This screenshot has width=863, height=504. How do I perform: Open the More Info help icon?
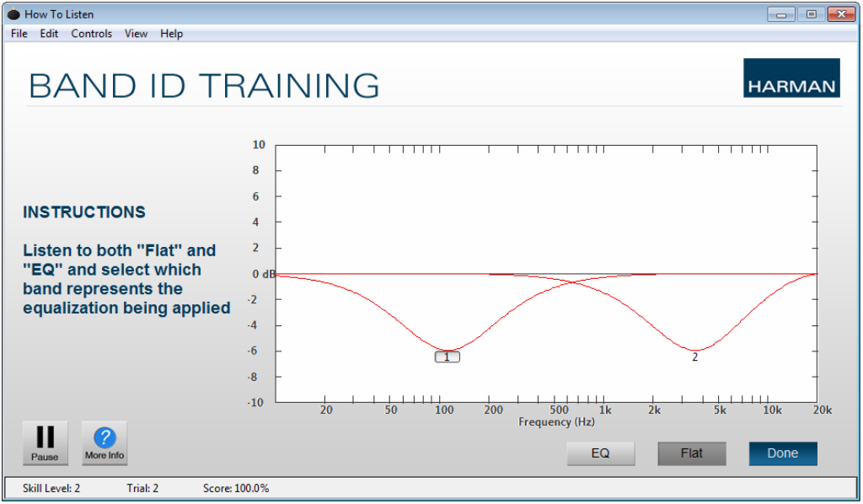(x=105, y=443)
